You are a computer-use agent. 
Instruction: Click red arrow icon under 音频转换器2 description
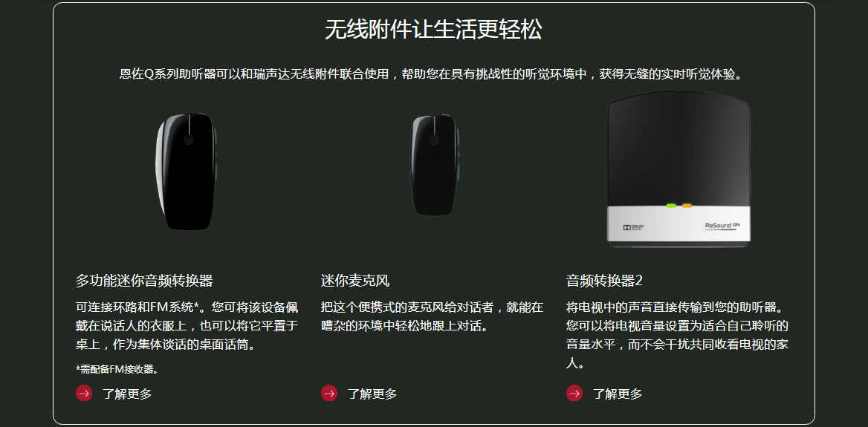(574, 394)
